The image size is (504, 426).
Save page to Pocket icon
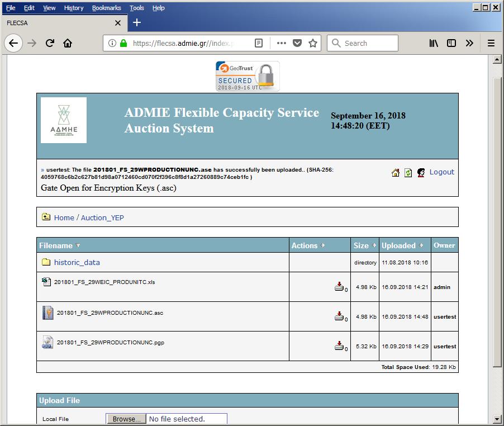[297, 43]
